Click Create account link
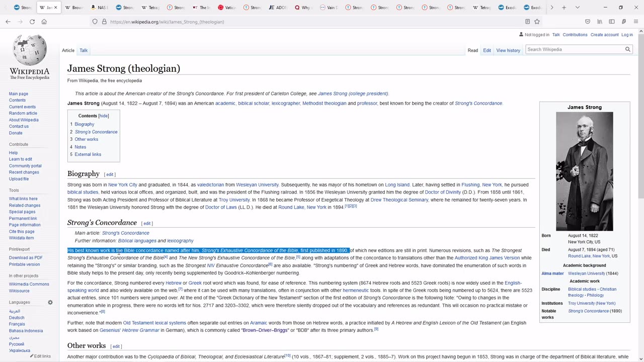The image size is (644, 362). tap(604, 35)
